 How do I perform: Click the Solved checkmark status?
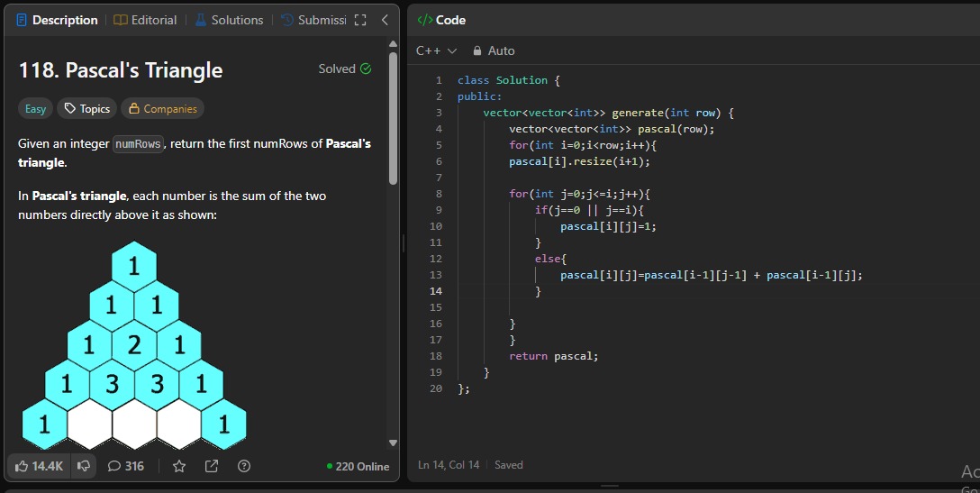pyautogui.click(x=345, y=68)
